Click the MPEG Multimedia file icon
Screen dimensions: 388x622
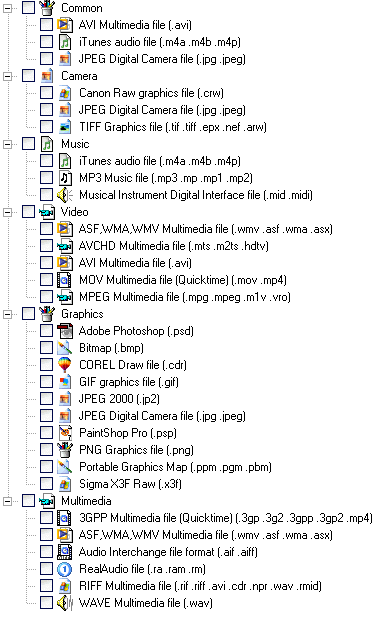click(65, 297)
